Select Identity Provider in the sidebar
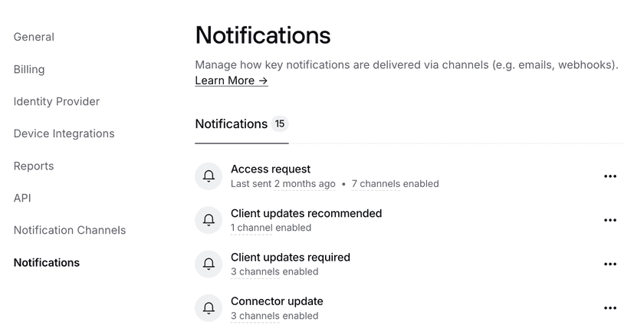Image resolution: width=644 pixels, height=335 pixels. pos(57,101)
